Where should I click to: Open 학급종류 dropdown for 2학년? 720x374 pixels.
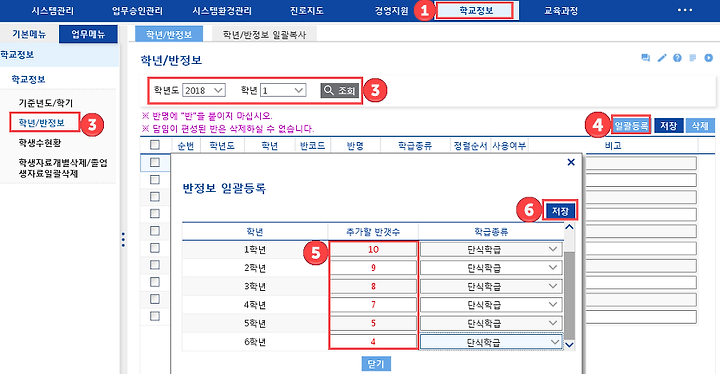(491, 268)
